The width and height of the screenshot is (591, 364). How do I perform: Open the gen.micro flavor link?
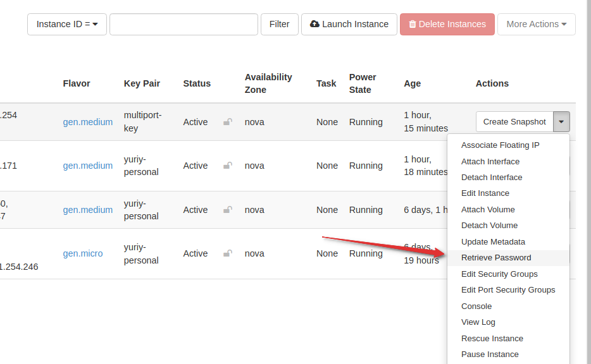(83, 253)
